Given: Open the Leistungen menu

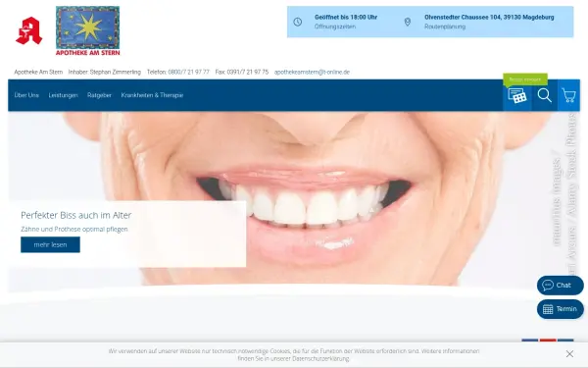Looking at the screenshot, I should click(x=63, y=95).
